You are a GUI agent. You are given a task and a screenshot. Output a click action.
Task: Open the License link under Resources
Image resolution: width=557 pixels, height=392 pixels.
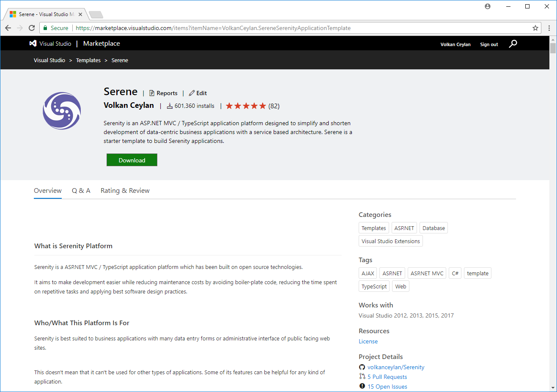[x=368, y=341]
